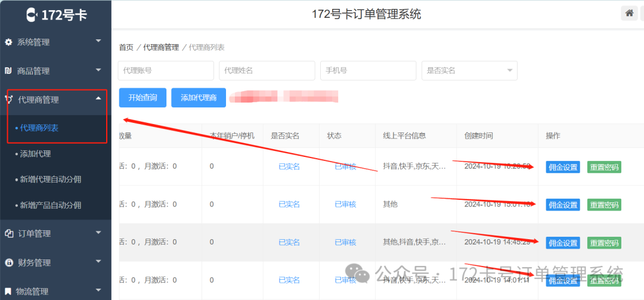Click the home icon in header
Screen dimensions: 644x300
pyautogui.click(x=629, y=13)
